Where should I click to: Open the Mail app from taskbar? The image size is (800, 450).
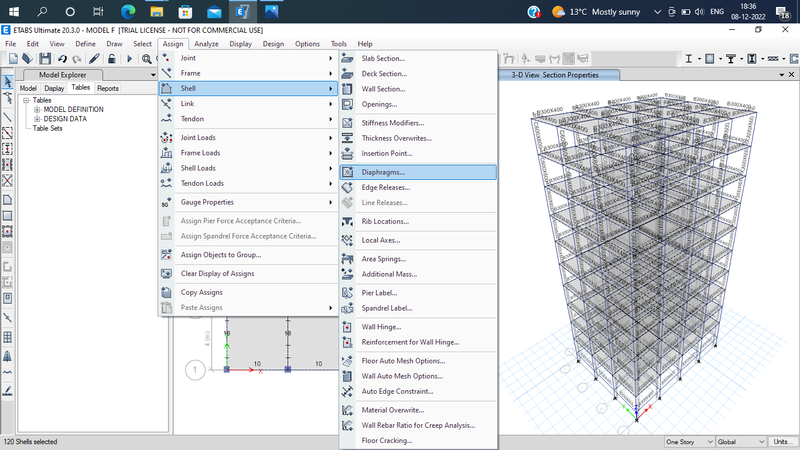pyautogui.click(x=214, y=11)
